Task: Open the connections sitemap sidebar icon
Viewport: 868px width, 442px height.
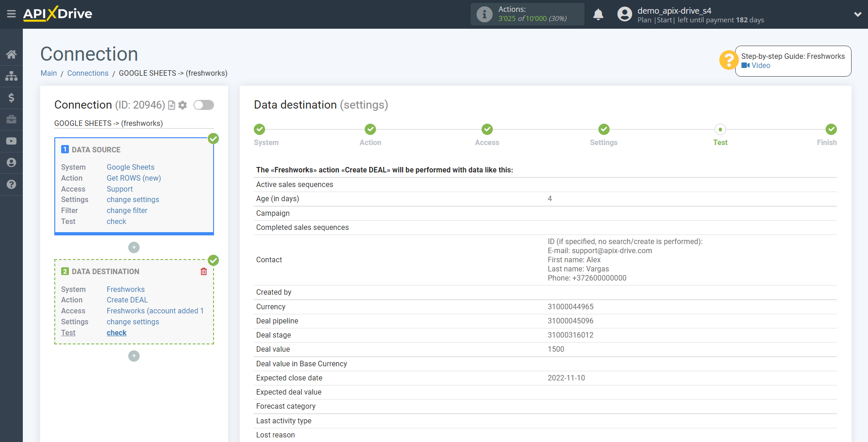Action: click(11, 76)
